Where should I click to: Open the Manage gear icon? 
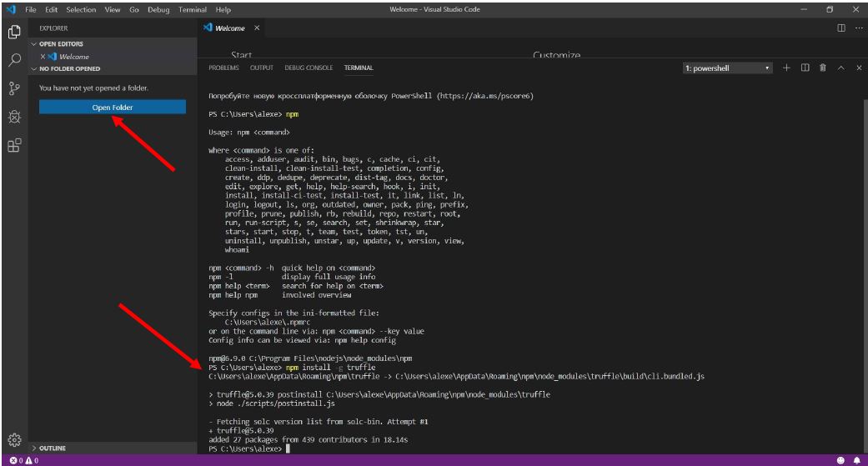14,439
